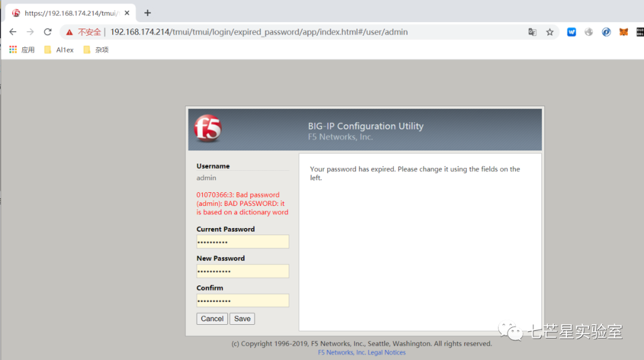Bookmark this page with star icon

550,32
